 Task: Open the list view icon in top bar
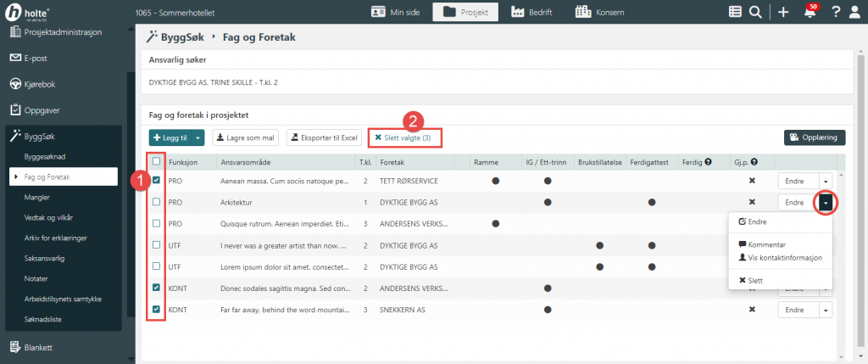[x=735, y=12]
